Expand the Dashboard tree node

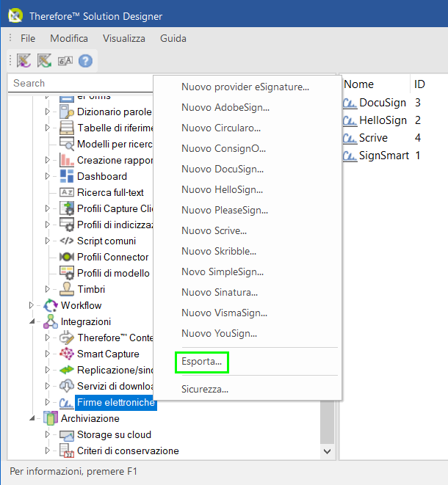pyautogui.click(x=47, y=176)
